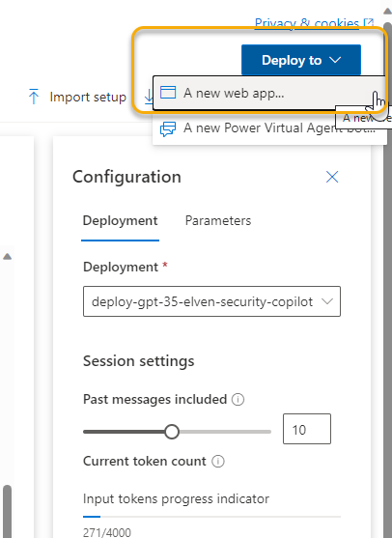The image size is (392, 538).
Task: Choose A new Power Virtual Agent bot option
Action: 267,128
